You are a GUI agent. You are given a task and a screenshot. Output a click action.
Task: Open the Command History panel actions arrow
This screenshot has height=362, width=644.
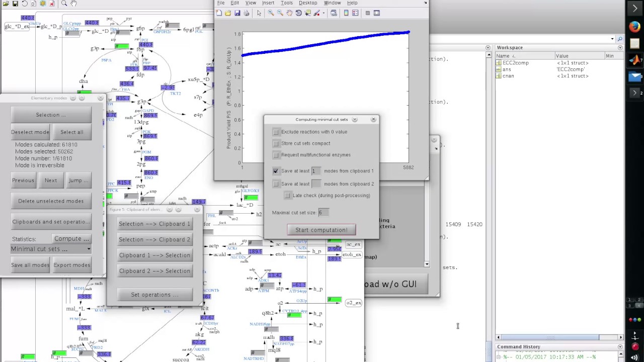620,347
